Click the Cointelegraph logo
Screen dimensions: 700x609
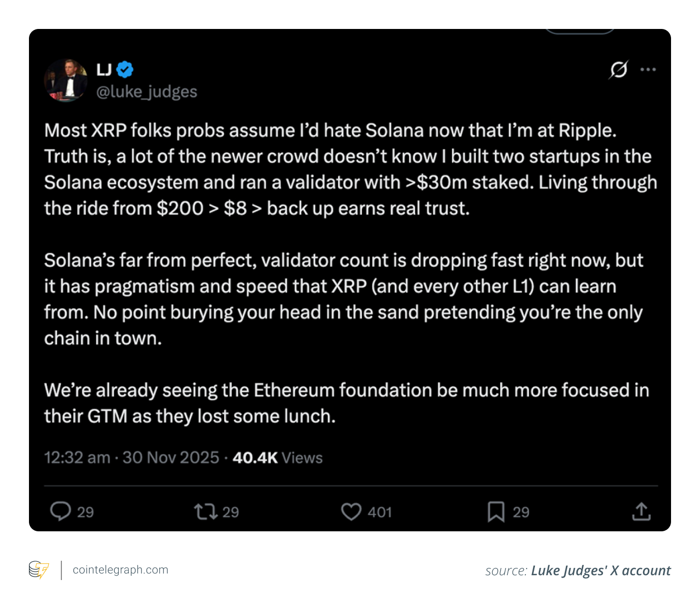(x=39, y=570)
